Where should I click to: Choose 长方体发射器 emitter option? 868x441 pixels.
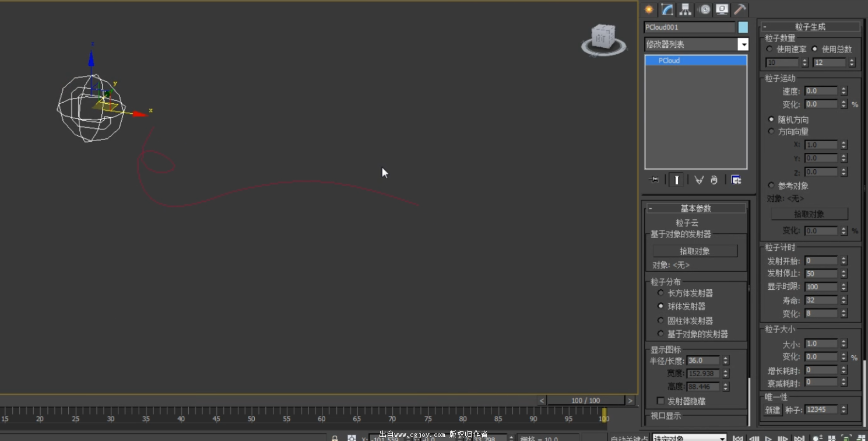tap(660, 293)
